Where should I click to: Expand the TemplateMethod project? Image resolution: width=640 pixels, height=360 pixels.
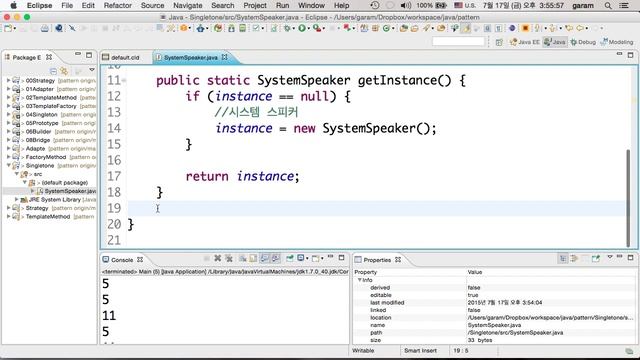coord(8,216)
